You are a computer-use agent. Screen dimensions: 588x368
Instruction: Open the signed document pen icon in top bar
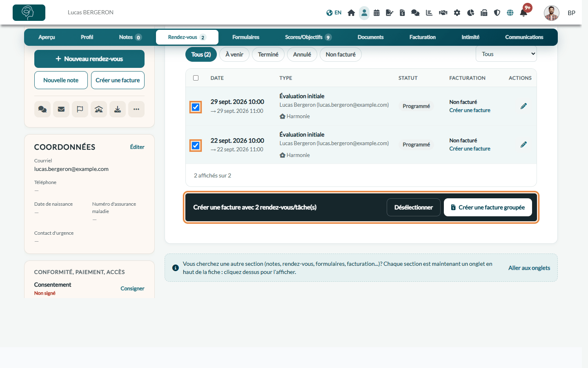pos(390,13)
